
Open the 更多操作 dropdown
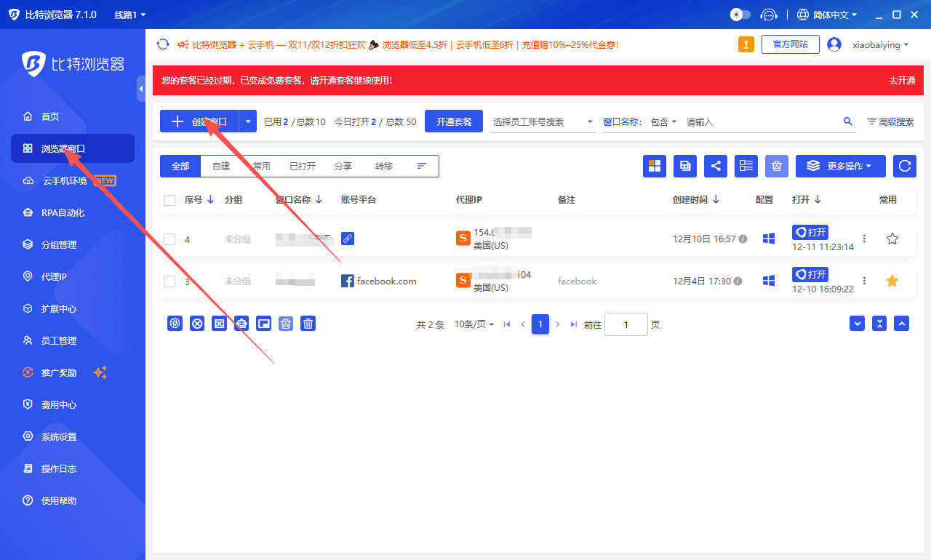841,166
